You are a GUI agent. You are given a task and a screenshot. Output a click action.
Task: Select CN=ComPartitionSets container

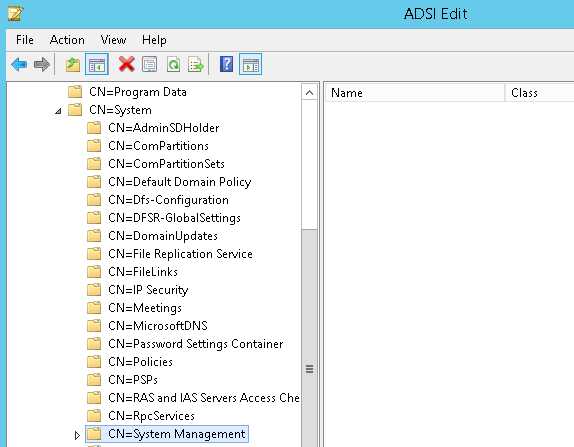pos(167,164)
